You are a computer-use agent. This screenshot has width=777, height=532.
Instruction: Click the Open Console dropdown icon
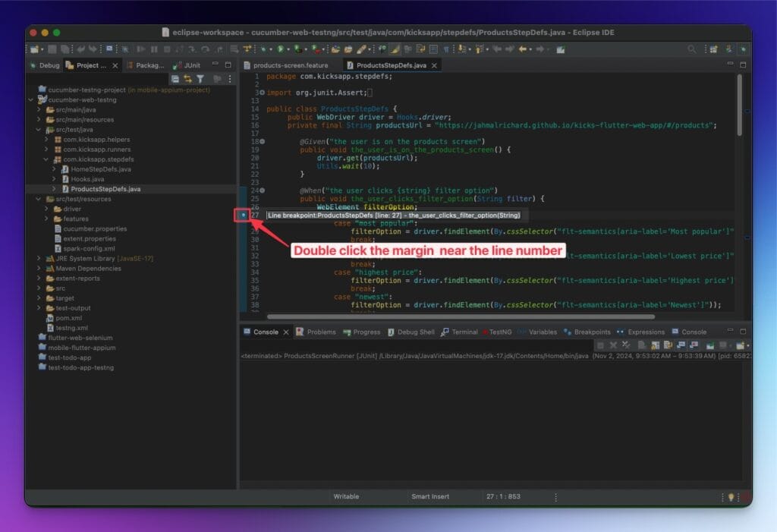point(741,345)
